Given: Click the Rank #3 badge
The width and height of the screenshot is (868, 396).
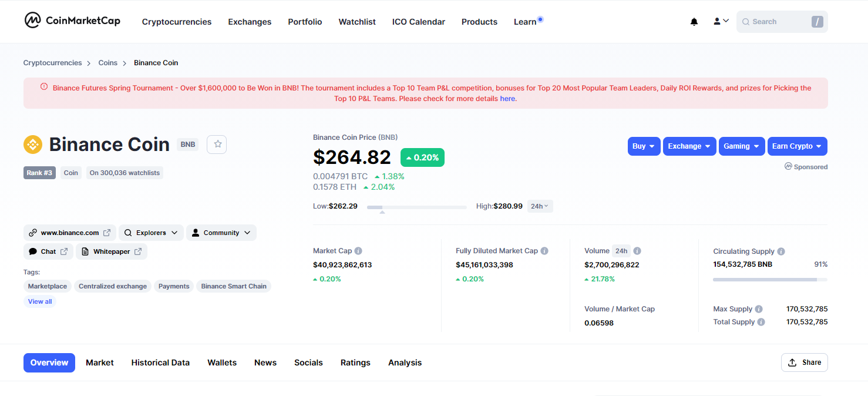Looking at the screenshot, I should [39, 173].
